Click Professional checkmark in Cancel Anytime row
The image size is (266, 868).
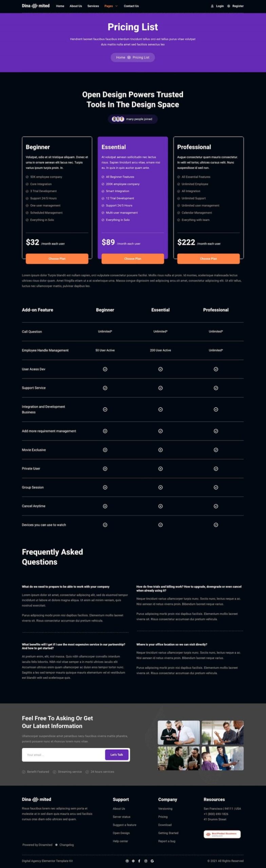pyautogui.click(x=216, y=506)
